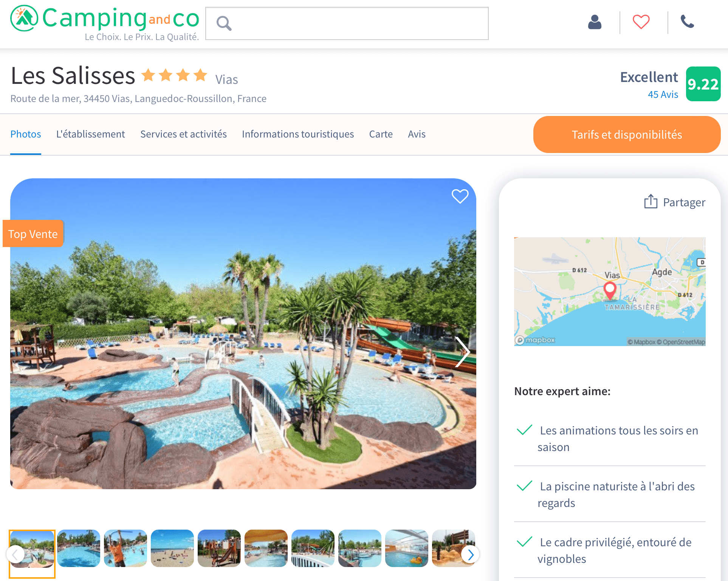Select the beach photo thumbnail

pos(172,548)
